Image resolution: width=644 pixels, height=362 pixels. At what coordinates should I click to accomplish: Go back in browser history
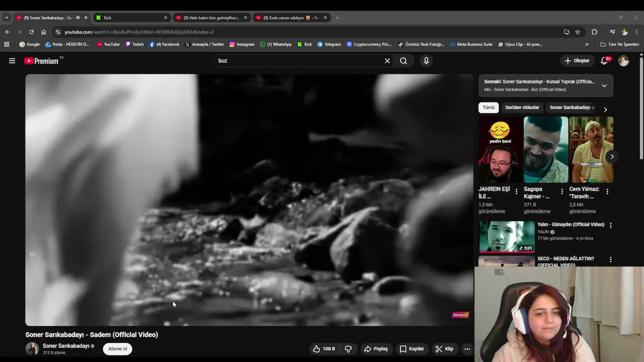tap(7, 32)
